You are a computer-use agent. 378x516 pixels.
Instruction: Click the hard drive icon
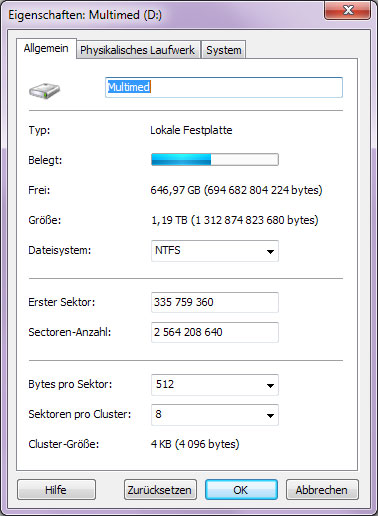tap(44, 91)
